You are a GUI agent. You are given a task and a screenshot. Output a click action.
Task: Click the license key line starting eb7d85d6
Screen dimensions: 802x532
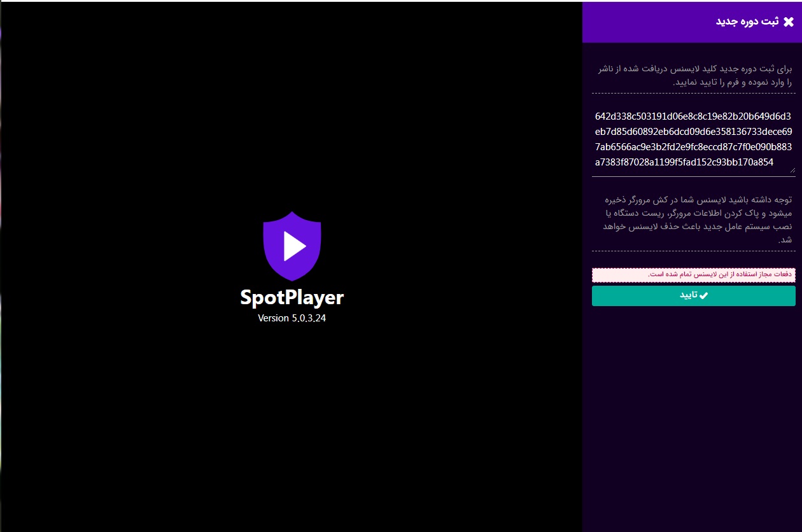click(693, 132)
